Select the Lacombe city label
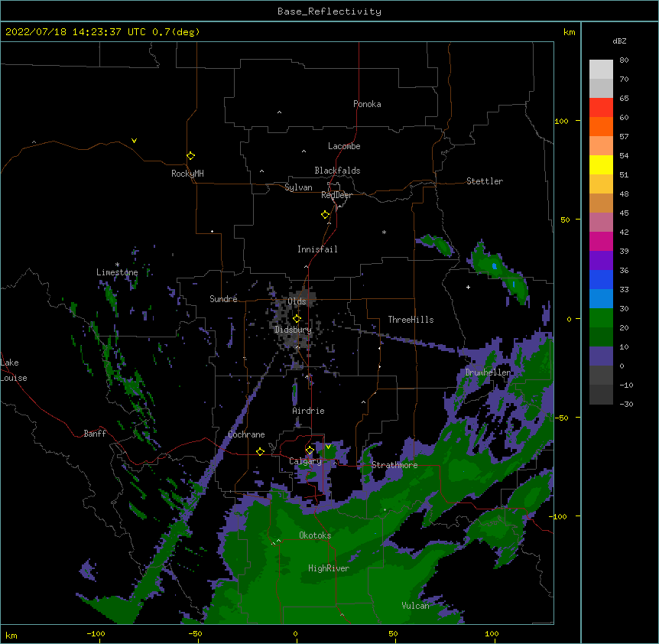 click(344, 146)
